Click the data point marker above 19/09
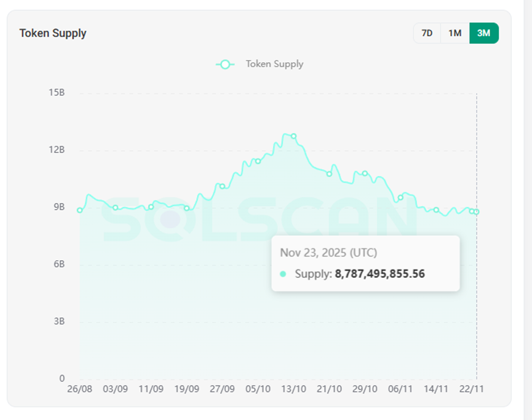This screenshot has width=532, height=420. pyautogui.click(x=187, y=208)
